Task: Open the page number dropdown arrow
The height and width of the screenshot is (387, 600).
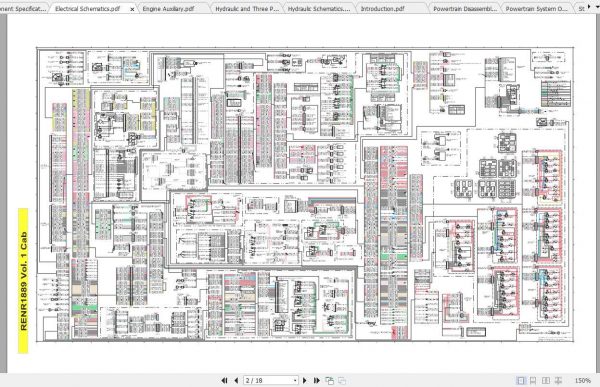Action: click(x=295, y=380)
